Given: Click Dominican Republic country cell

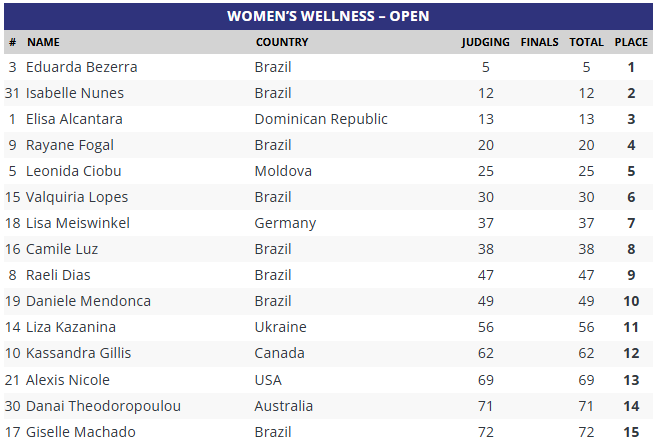Looking at the screenshot, I should tap(321, 119).
